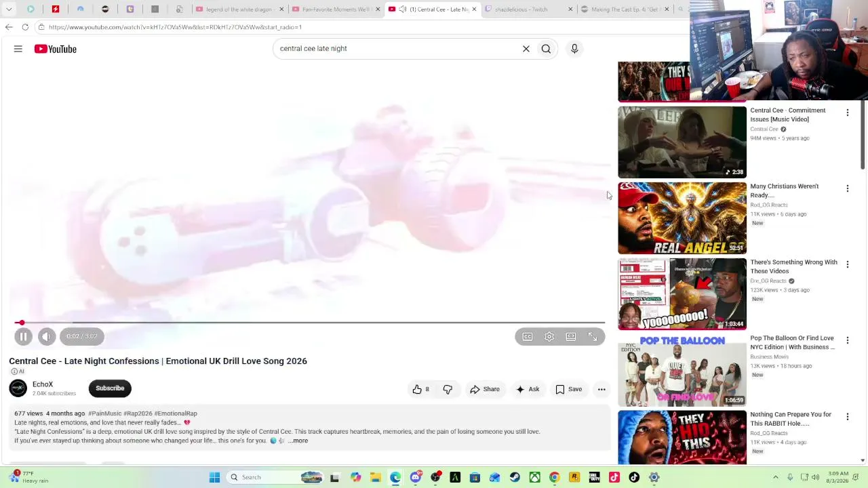Image resolution: width=868 pixels, height=488 pixels.
Task: Ask about this video
Action: pyautogui.click(x=528, y=389)
